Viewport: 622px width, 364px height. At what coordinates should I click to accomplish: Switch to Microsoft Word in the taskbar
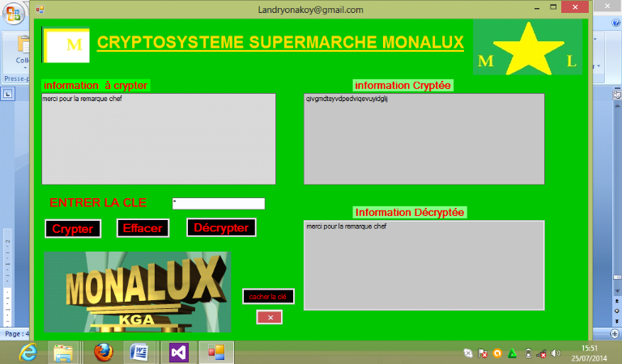138,352
